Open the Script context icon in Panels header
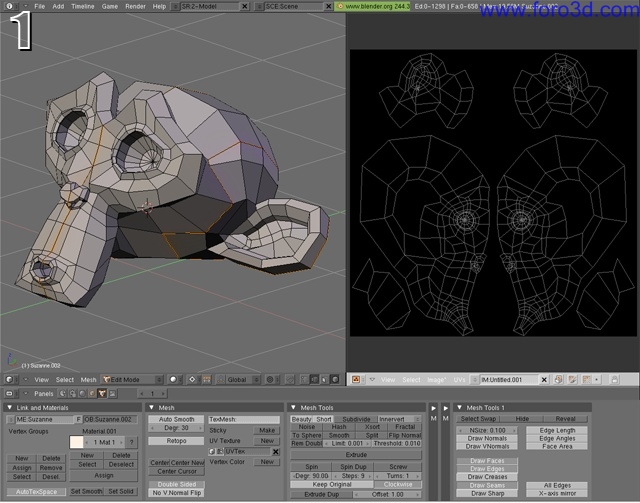The image size is (640, 503). tap(72, 394)
